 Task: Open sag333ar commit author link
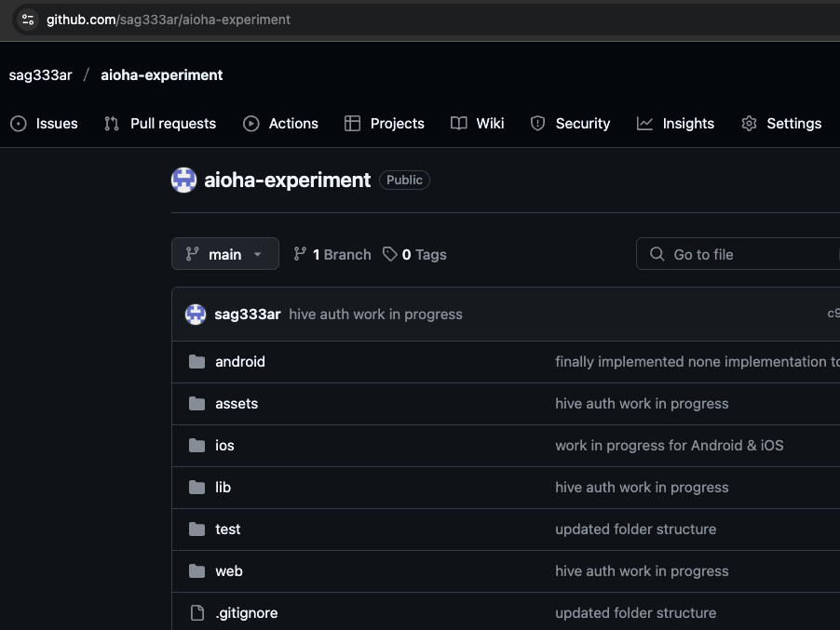coord(248,315)
